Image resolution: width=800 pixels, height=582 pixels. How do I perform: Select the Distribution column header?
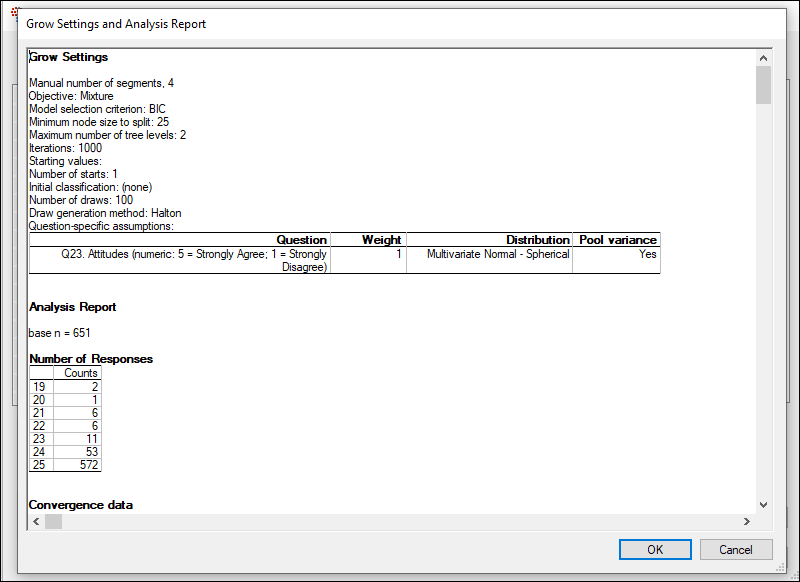tap(489, 240)
